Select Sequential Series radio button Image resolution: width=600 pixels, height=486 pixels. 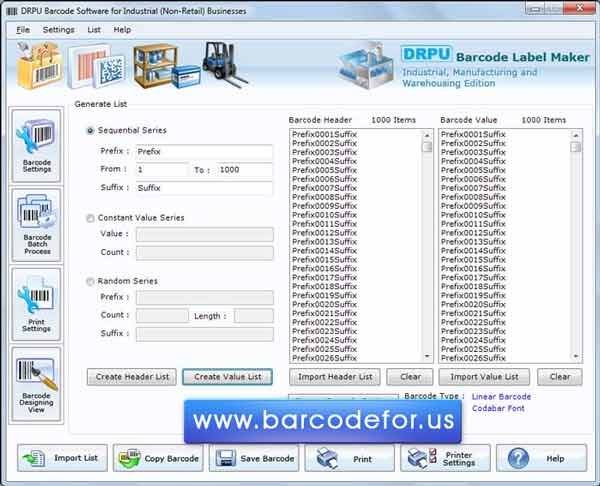(x=90, y=130)
